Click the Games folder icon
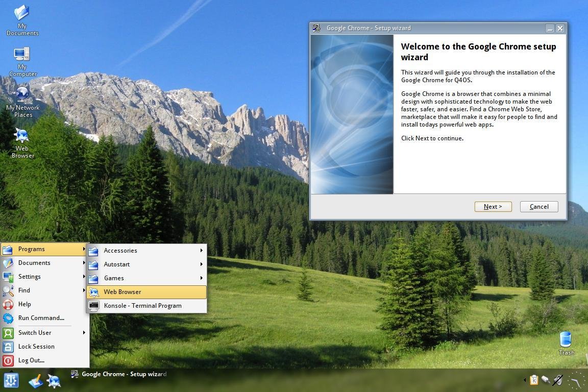The width and height of the screenshot is (588, 392). [93, 279]
